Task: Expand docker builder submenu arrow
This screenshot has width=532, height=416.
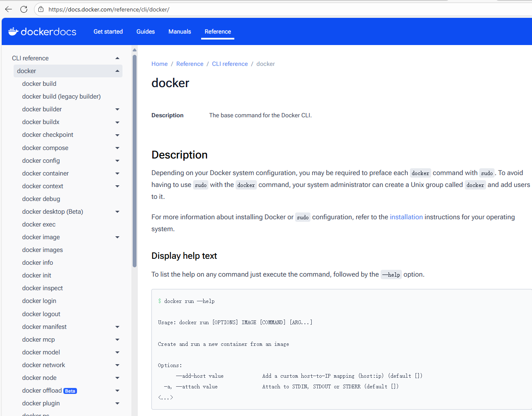Action: click(117, 109)
